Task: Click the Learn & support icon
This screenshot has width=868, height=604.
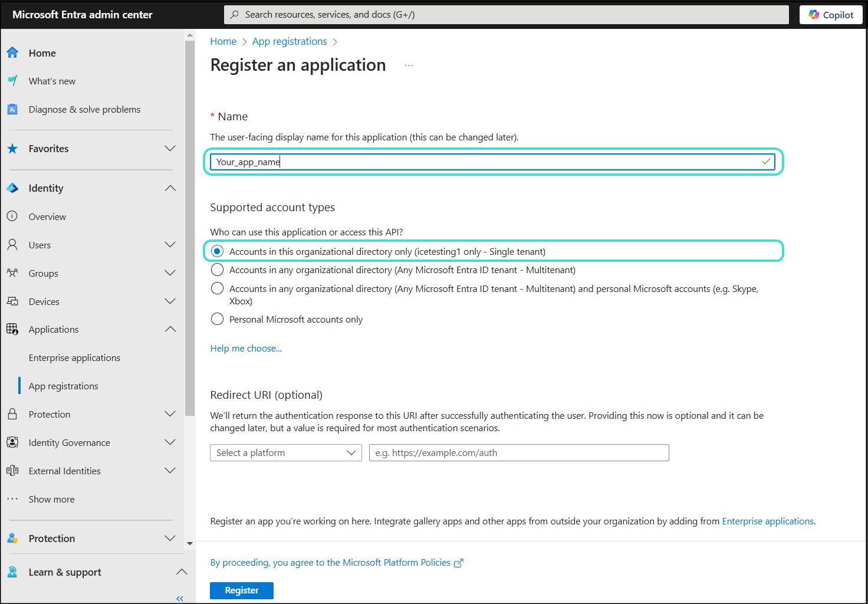Action: pyautogui.click(x=12, y=572)
